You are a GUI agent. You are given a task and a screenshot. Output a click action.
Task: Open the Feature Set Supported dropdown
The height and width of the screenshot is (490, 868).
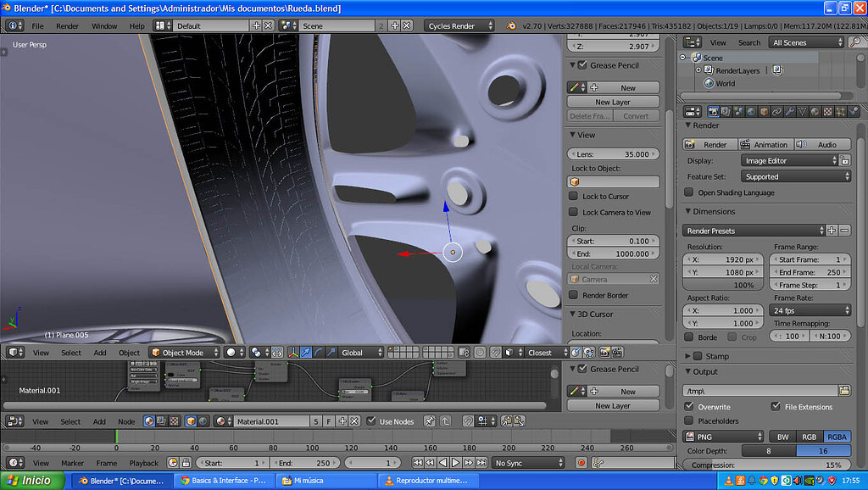pyautogui.click(x=795, y=176)
